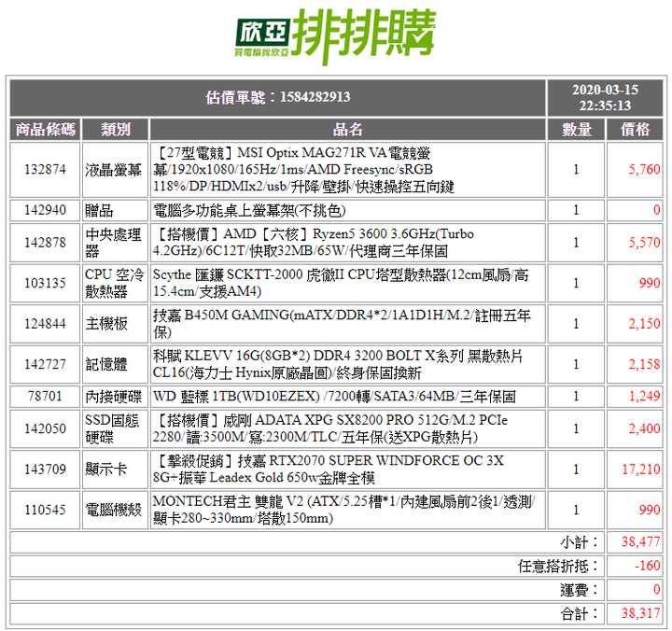Click the 小計 label
The height and width of the screenshot is (631, 672).
[x=579, y=542]
